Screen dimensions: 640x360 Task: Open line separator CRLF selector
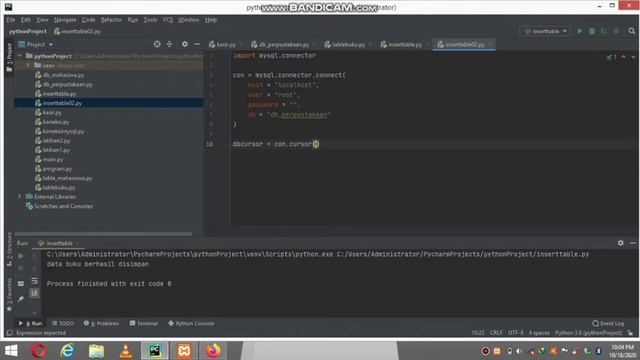[496, 333]
